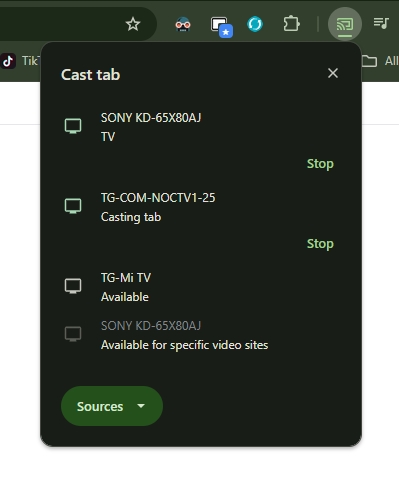
Task: Select the SONY KD-65X80AJ TV entry
Action: point(201,127)
